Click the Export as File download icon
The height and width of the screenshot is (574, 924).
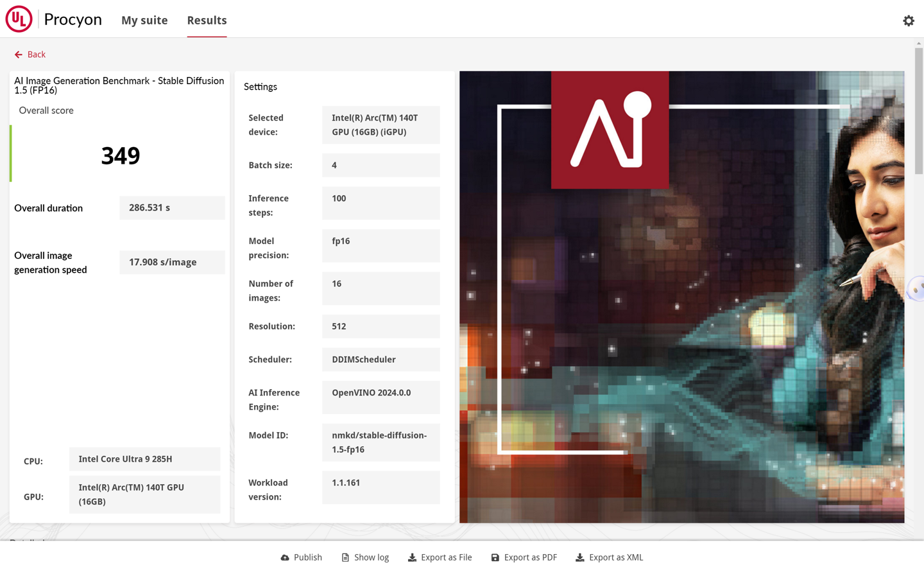coord(412,557)
